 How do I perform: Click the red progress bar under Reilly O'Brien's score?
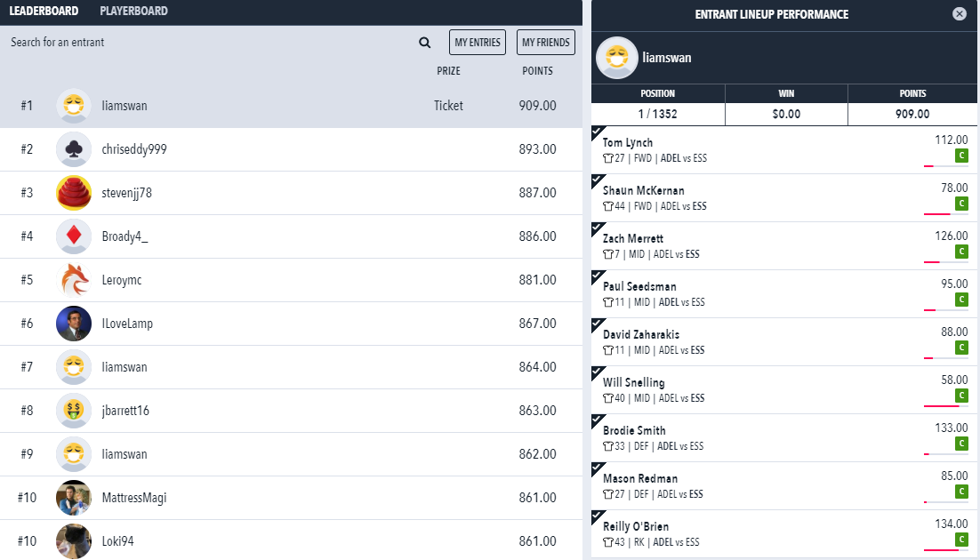942,550
